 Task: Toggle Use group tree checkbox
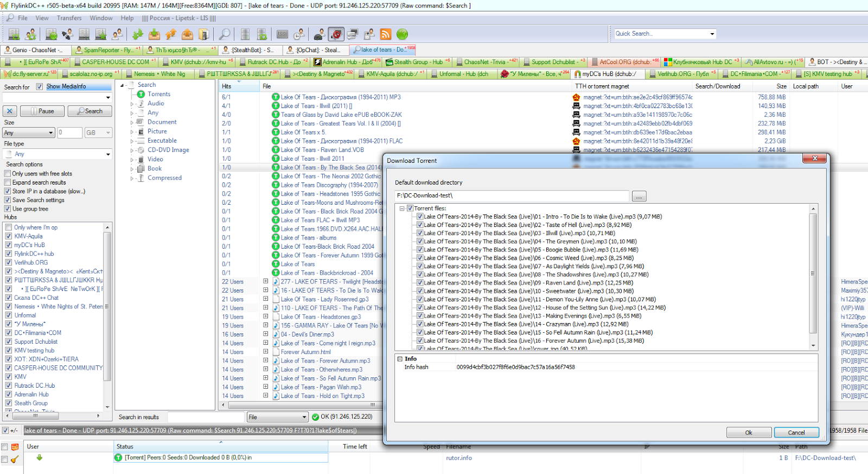point(8,208)
